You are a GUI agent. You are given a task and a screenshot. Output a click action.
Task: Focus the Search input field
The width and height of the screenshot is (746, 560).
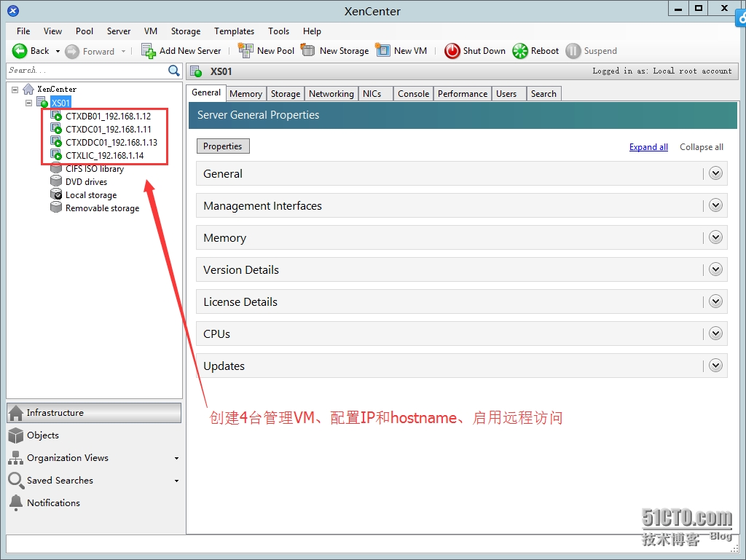[87, 71]
